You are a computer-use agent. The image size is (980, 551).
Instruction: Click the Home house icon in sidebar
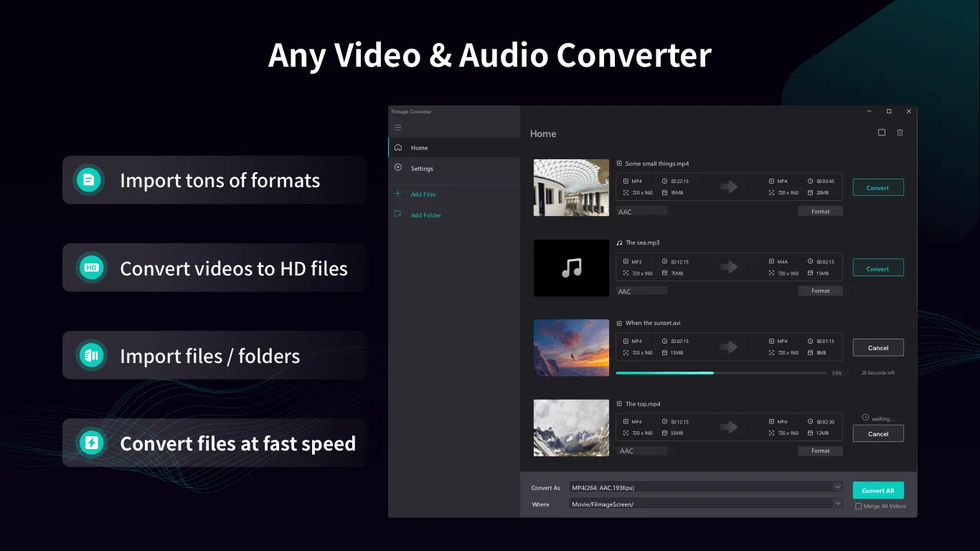pos(398,148)
